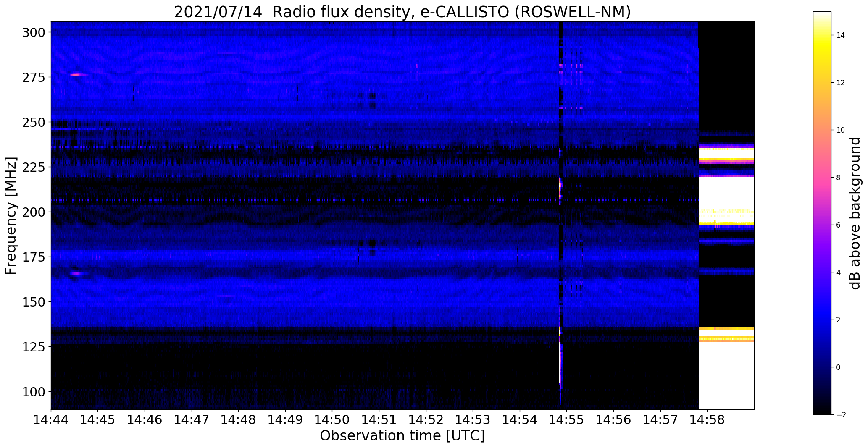The image size is (868, 448).
Task: Click the 14:49 time tick label
Action: (285, 419)
